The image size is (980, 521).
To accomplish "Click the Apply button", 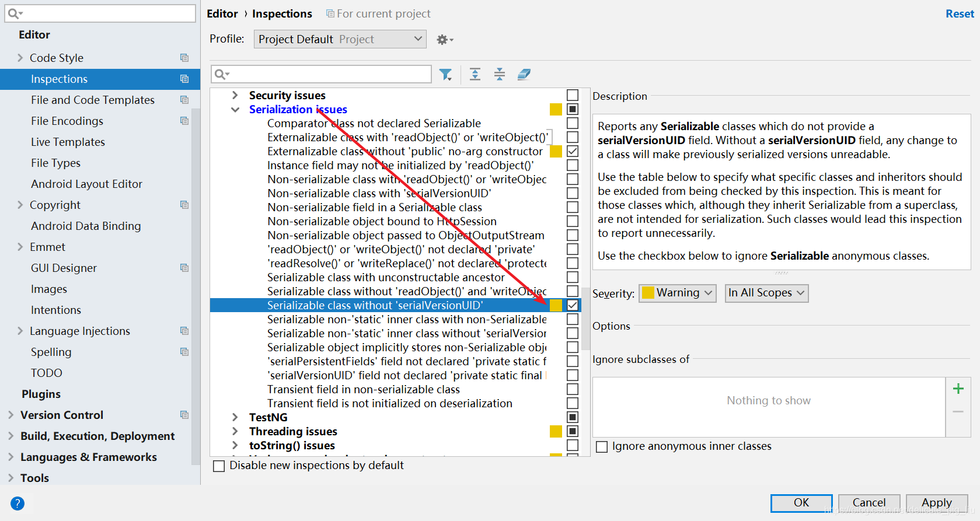I will tap(937, 503).
